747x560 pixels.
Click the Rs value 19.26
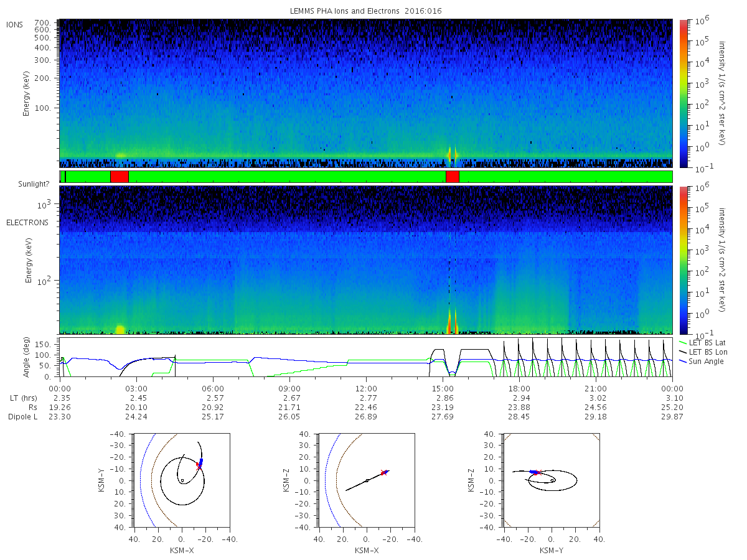pos(60,407)
